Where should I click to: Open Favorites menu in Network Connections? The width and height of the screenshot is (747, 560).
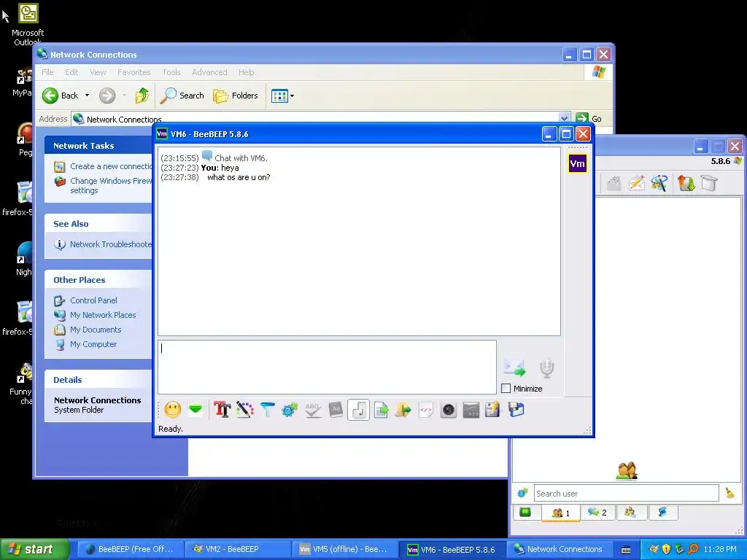pos(134,72)
